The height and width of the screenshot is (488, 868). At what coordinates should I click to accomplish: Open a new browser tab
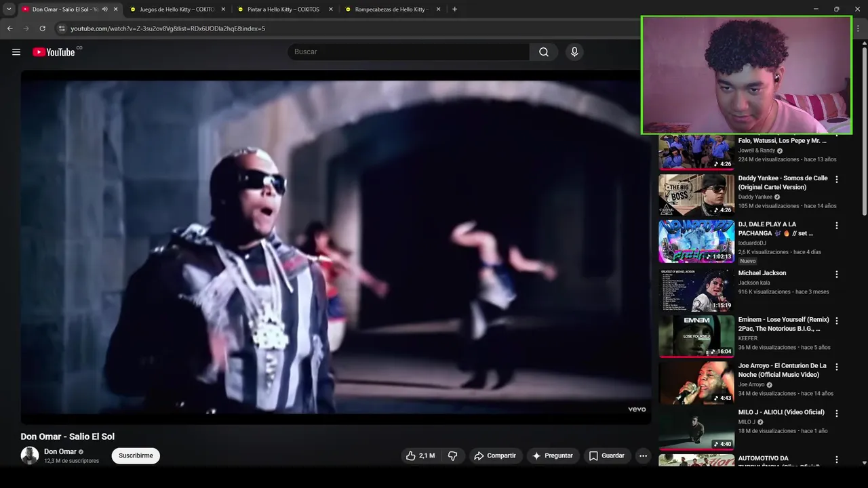(454, 9)
